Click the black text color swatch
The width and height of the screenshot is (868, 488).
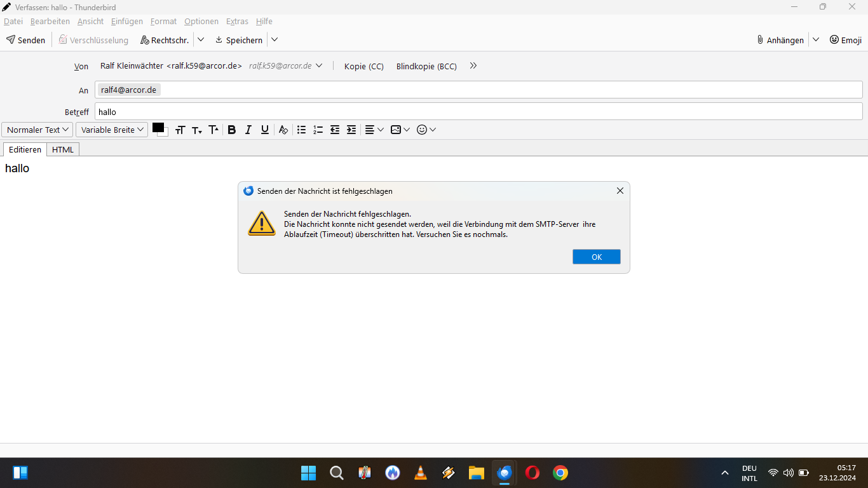pos(158,128)
